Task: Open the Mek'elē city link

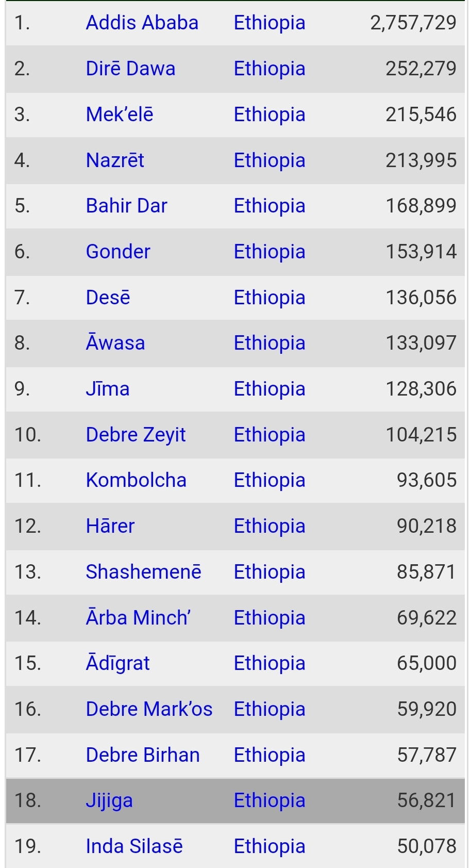Action: pos(120,114)
